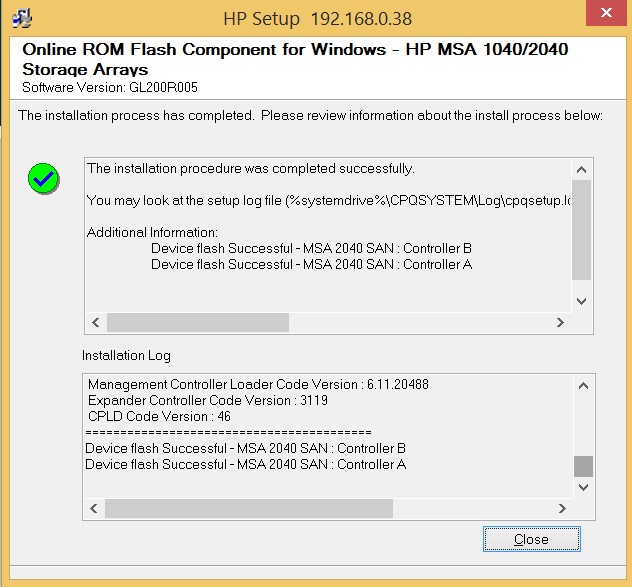Click the setup log file path line
The height and width of the screenshot is (587, 632).
(x=328, y=200)
